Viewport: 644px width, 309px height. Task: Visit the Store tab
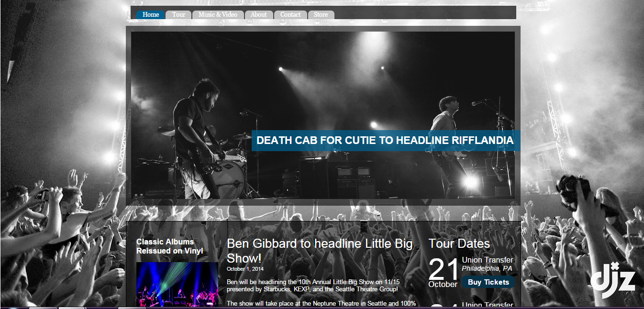pos(321,15)
